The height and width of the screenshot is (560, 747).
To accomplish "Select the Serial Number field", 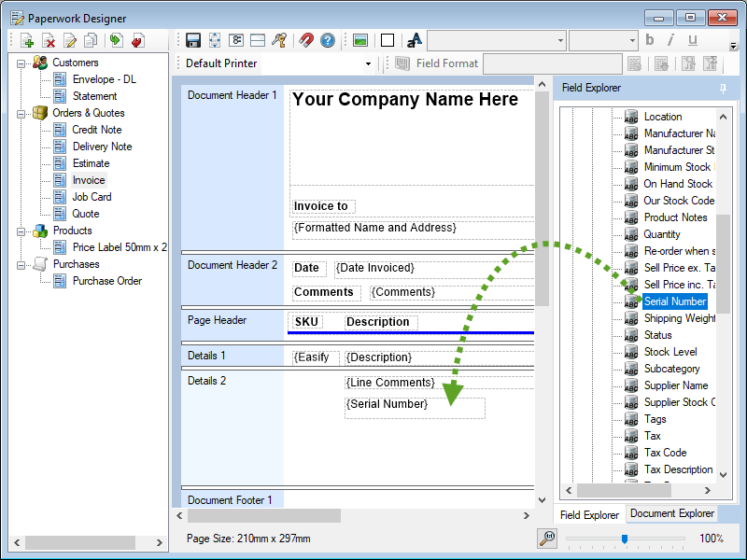I will tap(674, 301).
